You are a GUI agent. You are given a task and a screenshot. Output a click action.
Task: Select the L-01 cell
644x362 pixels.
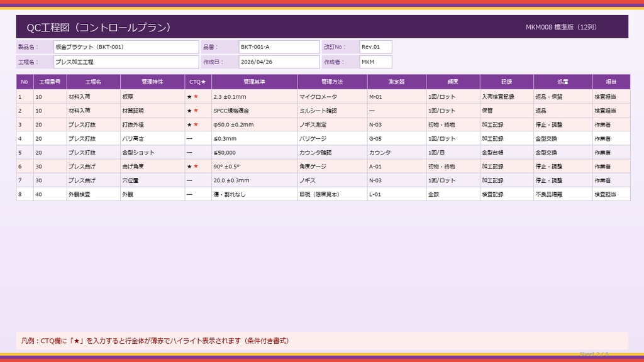tap(397, 195)
